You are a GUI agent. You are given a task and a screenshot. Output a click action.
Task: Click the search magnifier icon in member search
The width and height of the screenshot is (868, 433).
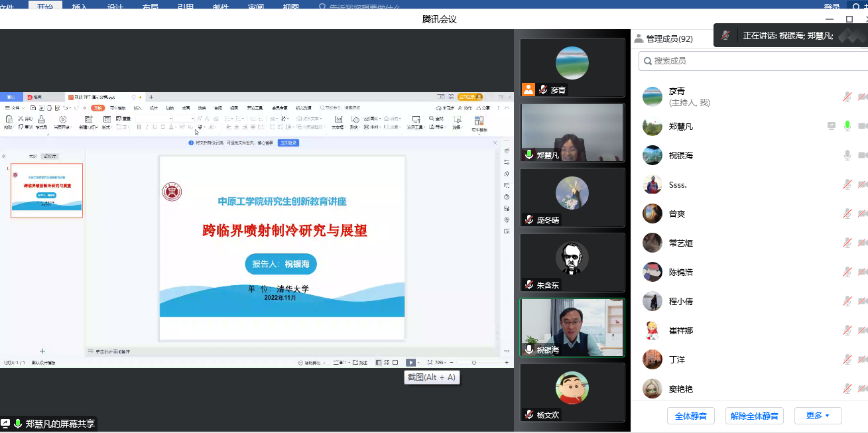pos(647,60)
